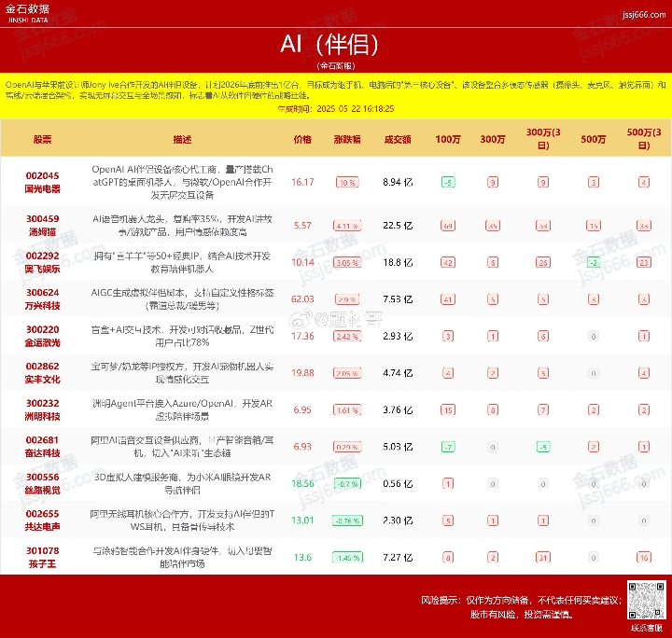Click the 孩子王 description about AI伴身硬件
This screenshot has height=638, width=672.
pos(182,557)
